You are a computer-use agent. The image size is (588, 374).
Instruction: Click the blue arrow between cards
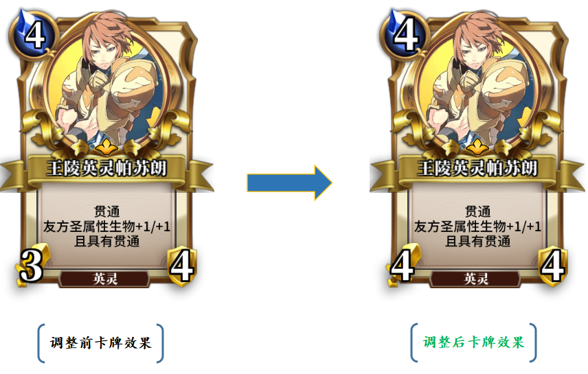pos(289,183)
